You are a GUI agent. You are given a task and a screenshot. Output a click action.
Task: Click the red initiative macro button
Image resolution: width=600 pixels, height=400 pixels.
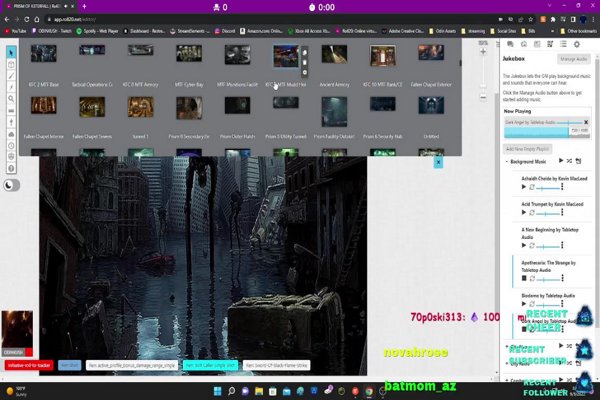point(29,365)
